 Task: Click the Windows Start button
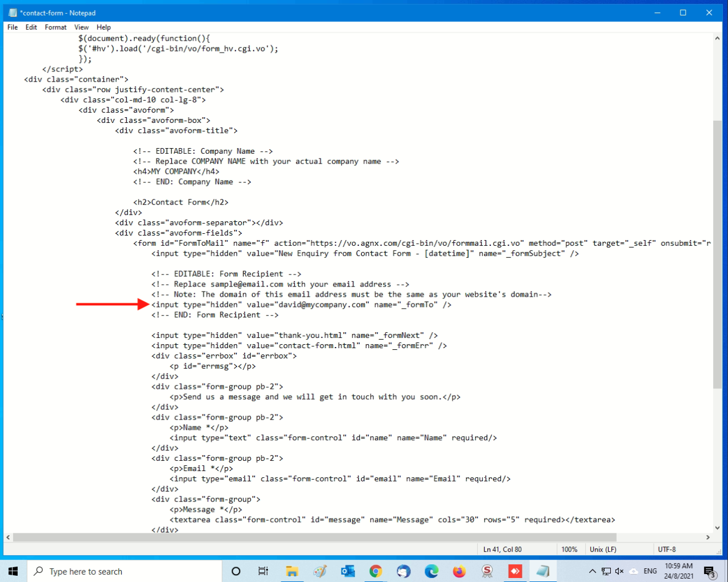(x=13, y=571)
